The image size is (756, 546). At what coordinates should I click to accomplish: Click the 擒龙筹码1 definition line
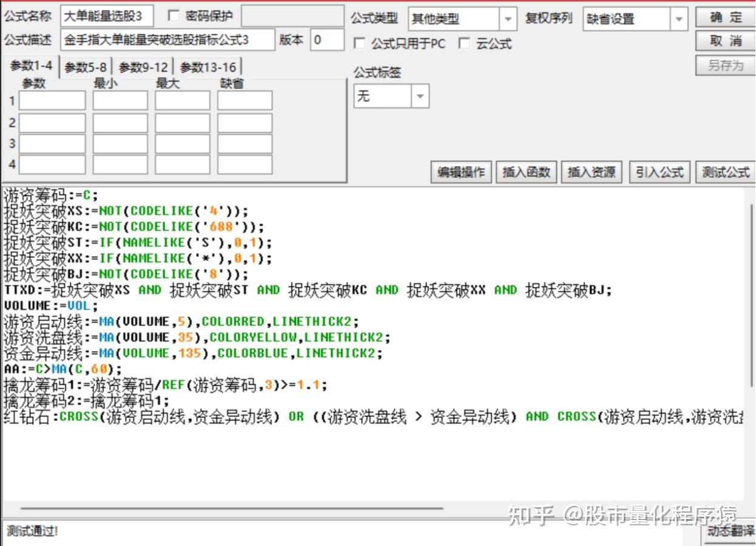click(166, 385)
